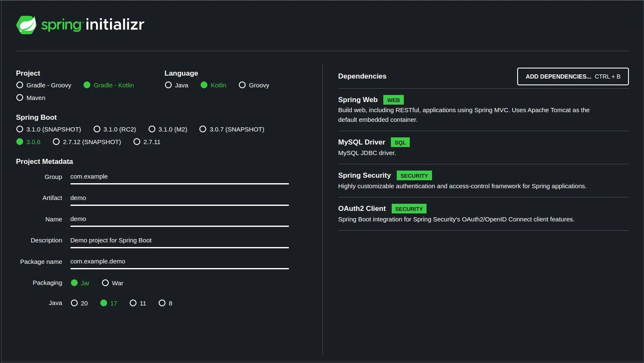The image size is (644, 363).
Task: Select Kotlin as the language
Action: pyautogui.click(x=213, y=85)
